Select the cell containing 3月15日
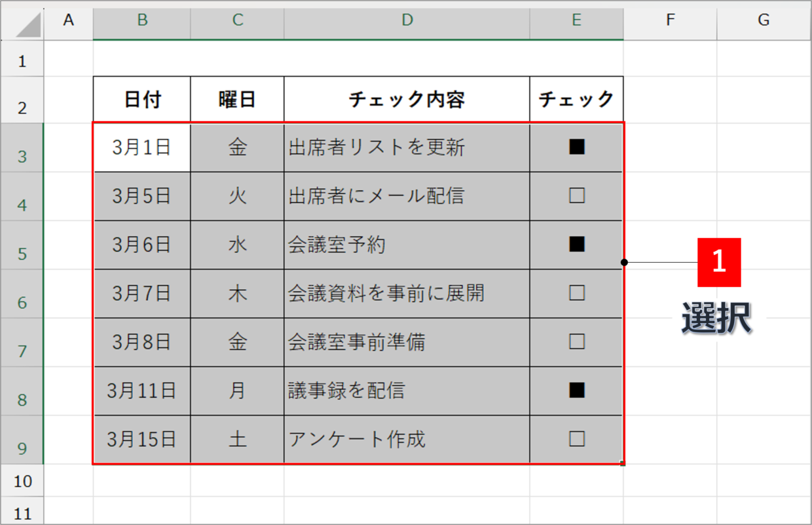The width and height of the screenshot is (812, 525). pos(142,439)
